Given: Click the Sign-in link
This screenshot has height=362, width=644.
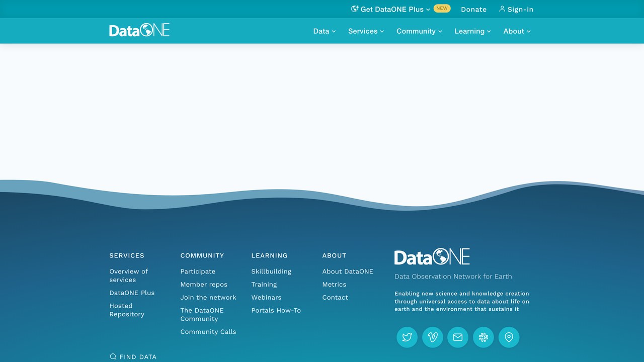Looking at the screenshot, I should pyautogui.click(x=516, y=9).
